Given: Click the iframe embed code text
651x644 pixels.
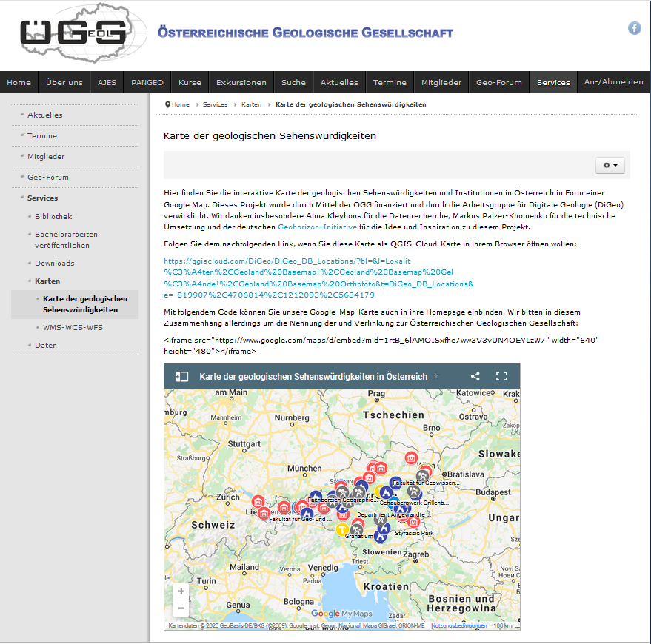Looking at the screenshot, I should (381, 346).
